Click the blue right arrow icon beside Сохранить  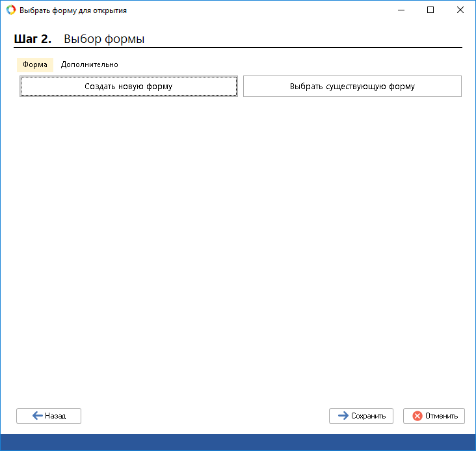343,416
